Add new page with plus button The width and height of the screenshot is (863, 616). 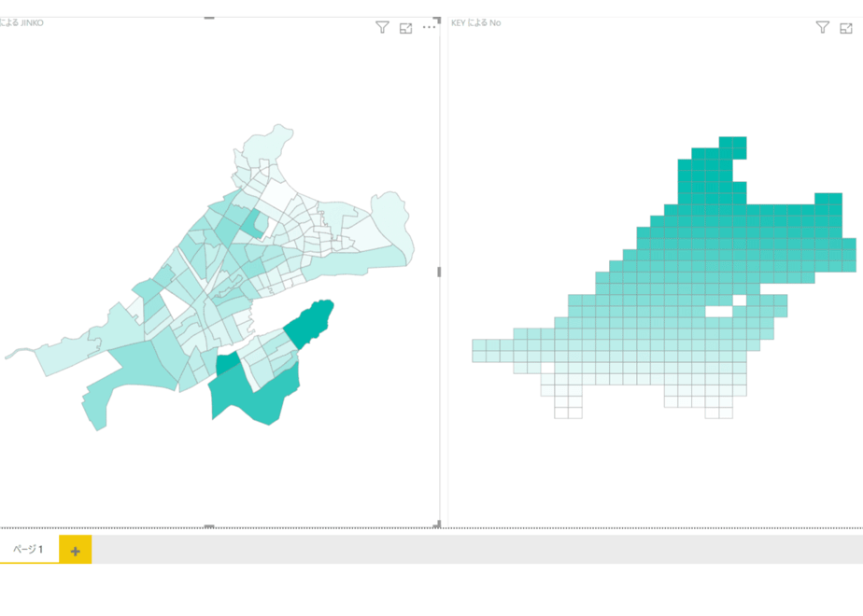coord(76,550)
